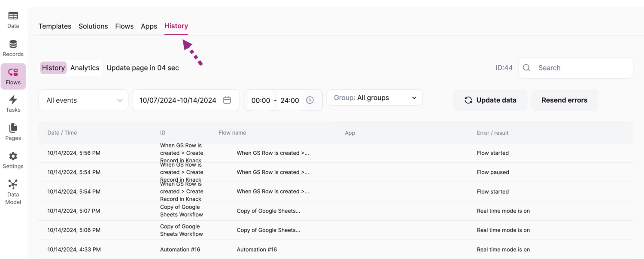
Task: Open Settings gear in sidebar
Action: pos(13,161)
